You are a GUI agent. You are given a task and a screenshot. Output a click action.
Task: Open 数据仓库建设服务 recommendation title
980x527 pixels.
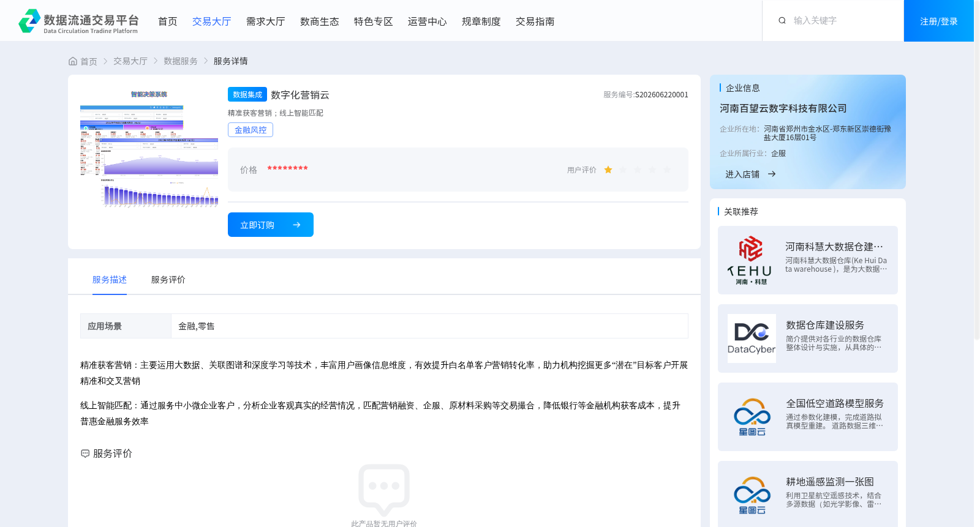[x=825, y=325]
